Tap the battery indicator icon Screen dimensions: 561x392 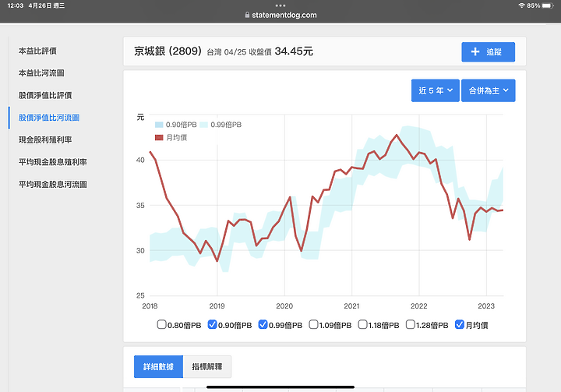pos(548,5)
